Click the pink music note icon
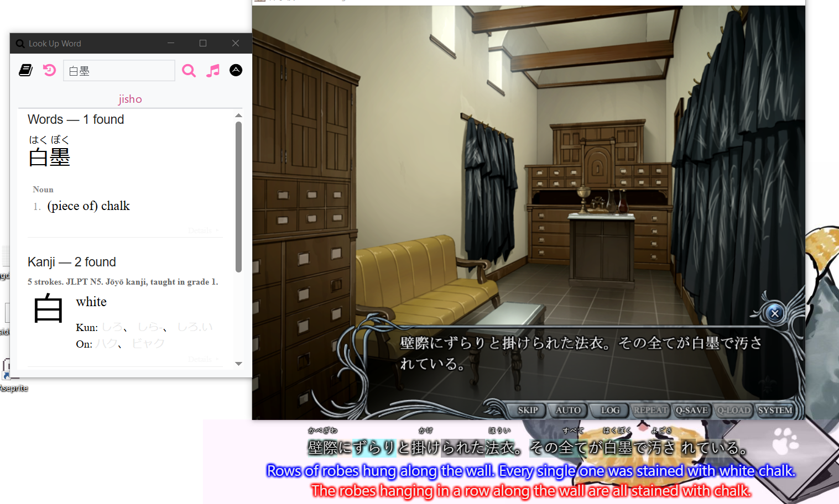Viewport: 839px width, 504px height. [x=212, y=71]
